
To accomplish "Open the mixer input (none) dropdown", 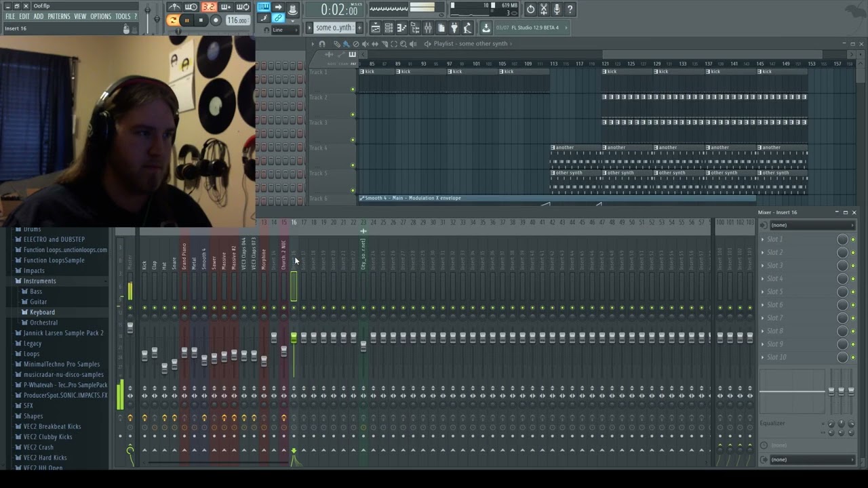I will click(812, 225).
